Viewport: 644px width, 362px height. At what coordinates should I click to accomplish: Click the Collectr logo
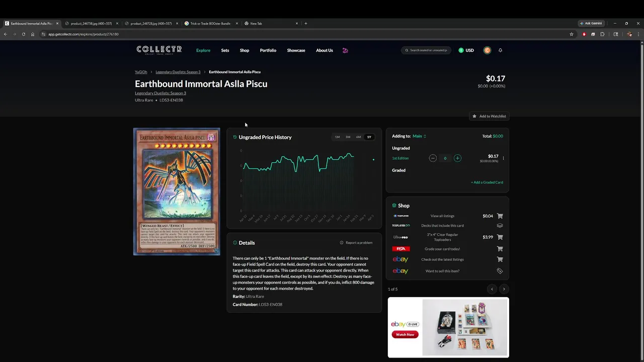(x=159, y=50)
